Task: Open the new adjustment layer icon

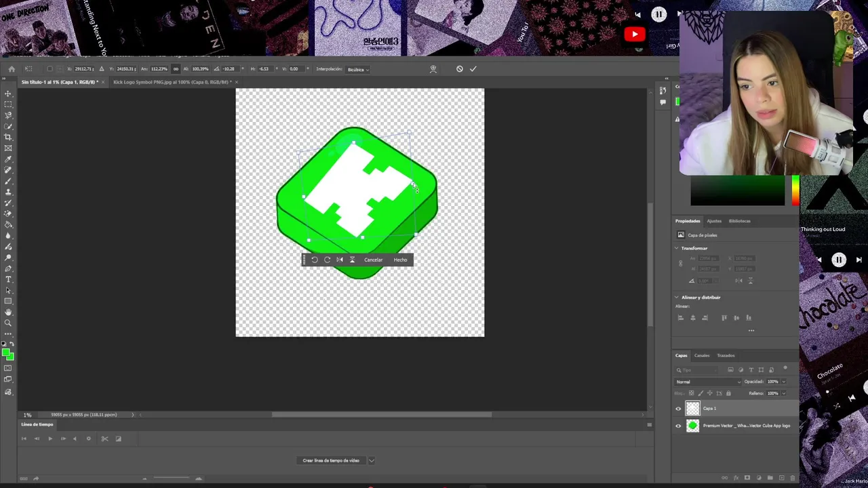Action: [x=758, y=478]
